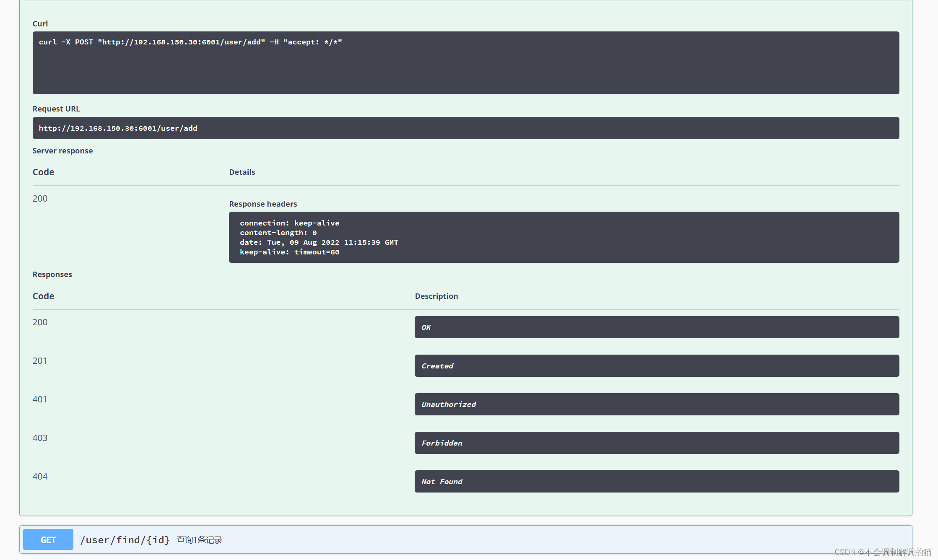Click the Created description box
Viewport: 938px width, 560px height.
click(x=657, y=366)
